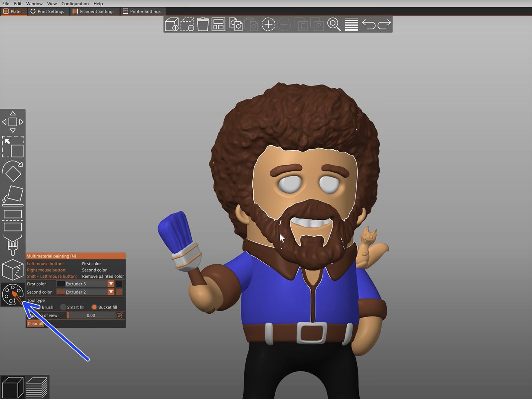This screenshot has height=399, width=532.
Task: Click the Delete selected object icon
Action: (x=188, y=25)
